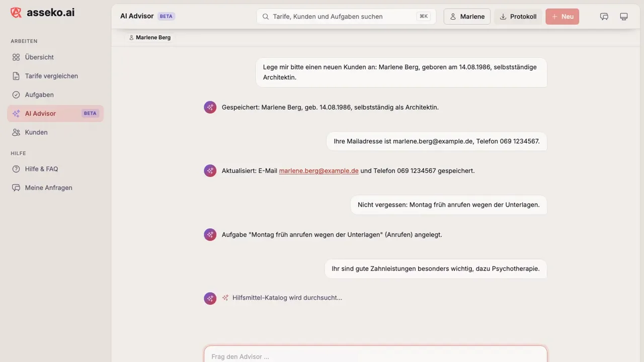Open the chat bubbles icon in header
The height and width of the screenshot is (362, 644).
tap(604, 17)
